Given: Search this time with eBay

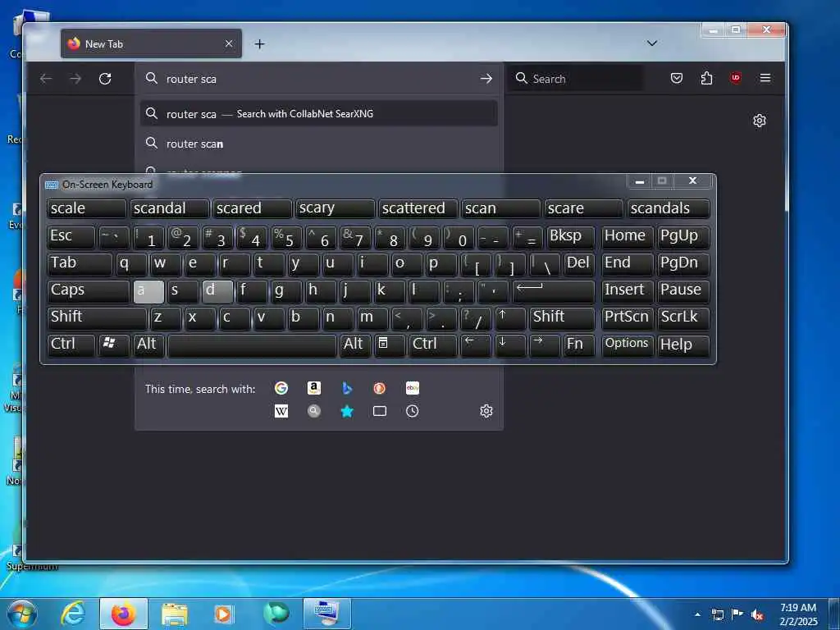Looking at the screenshot, I should click(413, 388).
